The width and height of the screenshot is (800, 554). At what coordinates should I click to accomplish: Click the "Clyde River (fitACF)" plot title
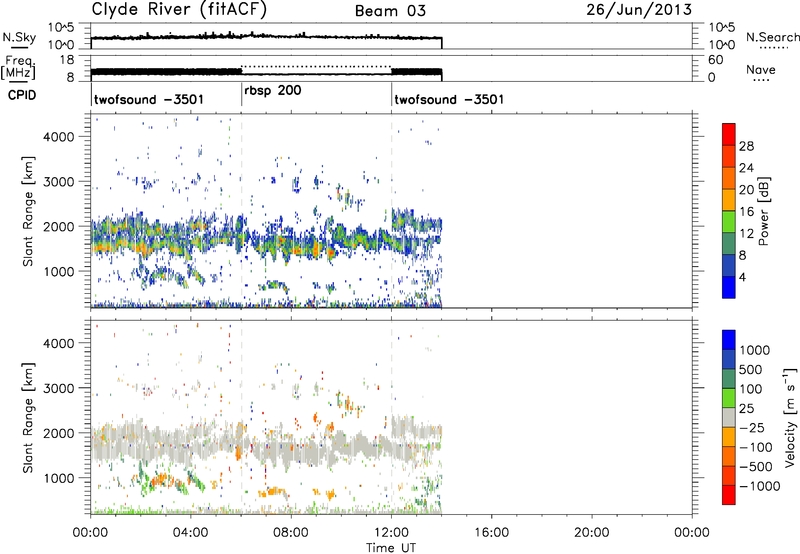tap(179, 9)
